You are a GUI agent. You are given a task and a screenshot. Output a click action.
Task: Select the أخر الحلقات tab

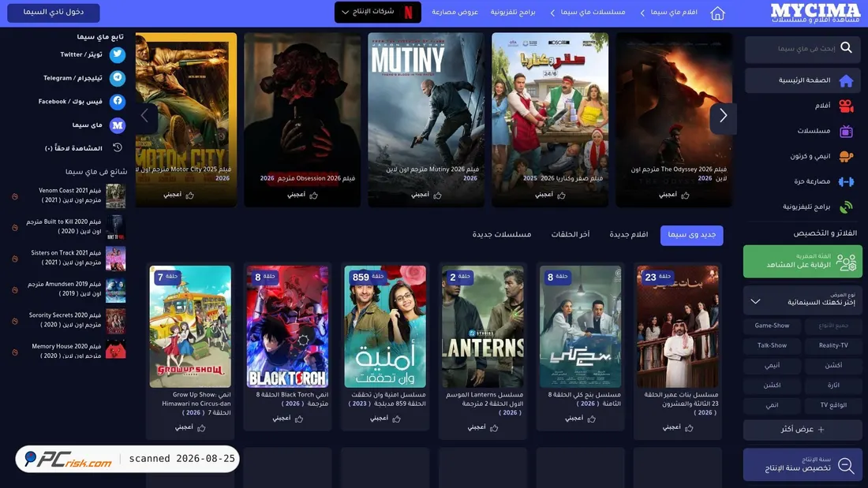(x=571, y=235)
